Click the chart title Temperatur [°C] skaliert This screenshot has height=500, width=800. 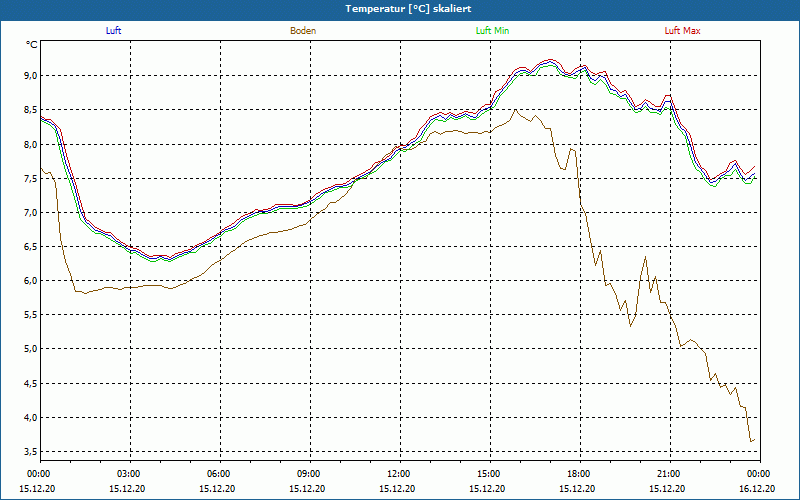pos(408,9)
